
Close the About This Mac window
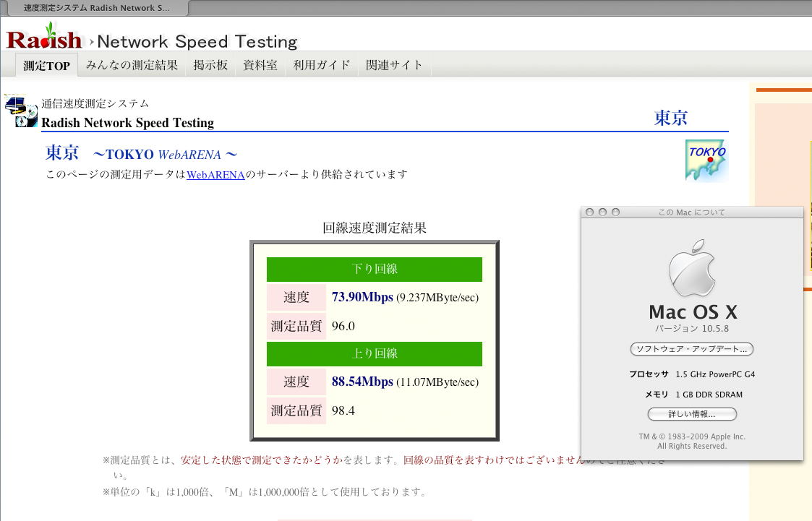tap(589, 212)
